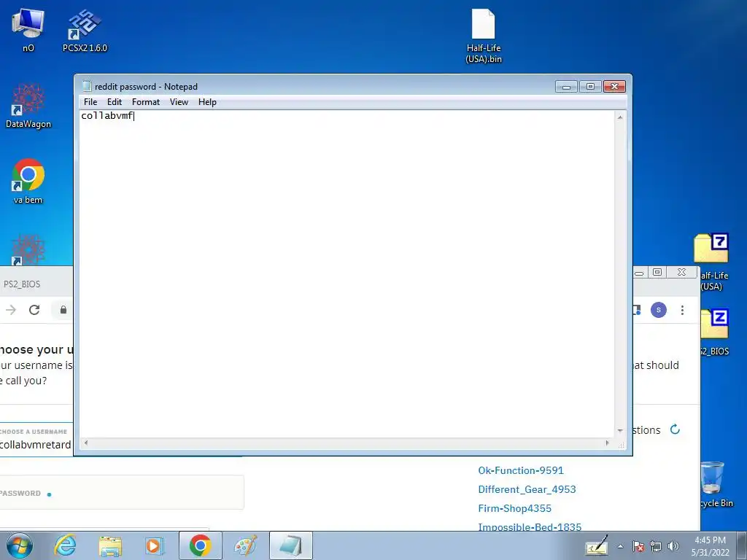Click the Windows Start button
Image resolution: width=747 pixels, height=560 pixels.
pyautogui.click(x=20, y=545)
